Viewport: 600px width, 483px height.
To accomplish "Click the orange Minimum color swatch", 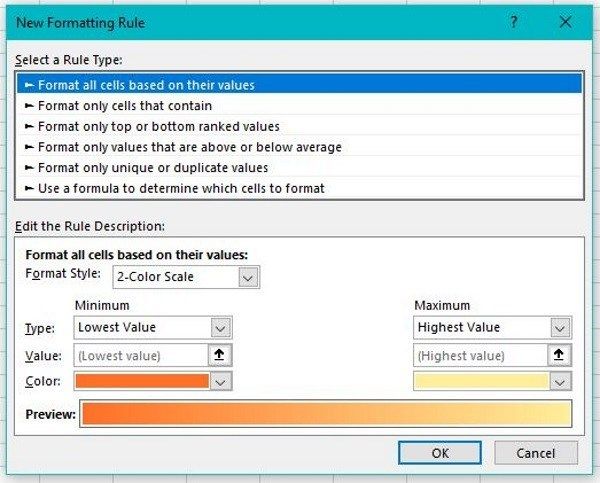I will tap(142, 381).
